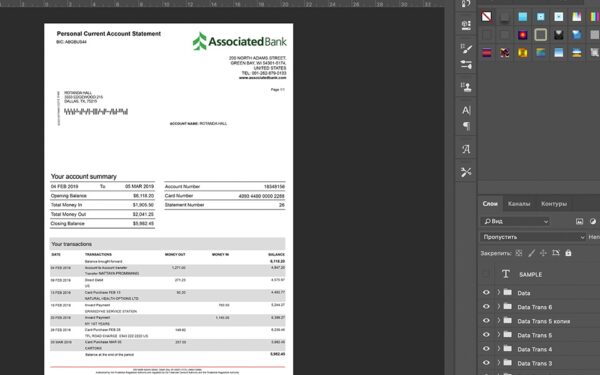Viewport: 600px width, 375px height.
Task: Lock artboard nesting icon
Action: pyautogui.click(x=556, y=253)
